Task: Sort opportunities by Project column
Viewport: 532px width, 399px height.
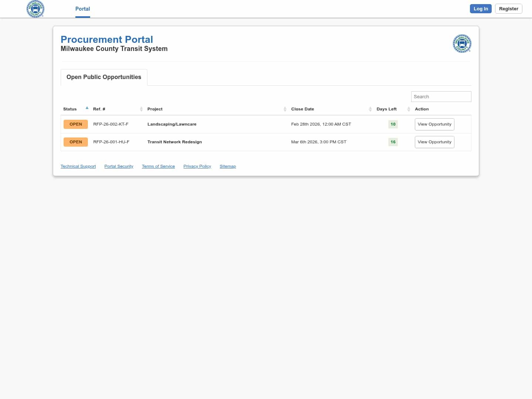Action: (155, 109)
